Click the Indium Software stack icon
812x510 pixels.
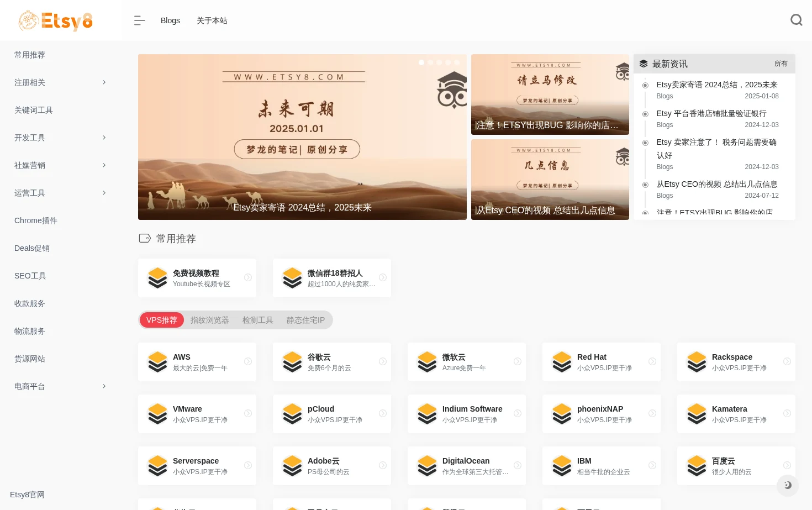point(427,414)
